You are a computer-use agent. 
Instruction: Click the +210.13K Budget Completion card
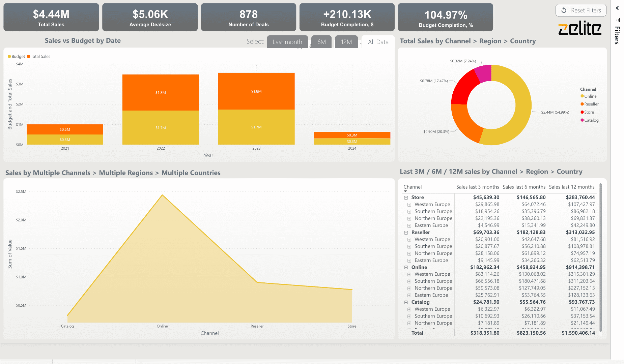347,18
